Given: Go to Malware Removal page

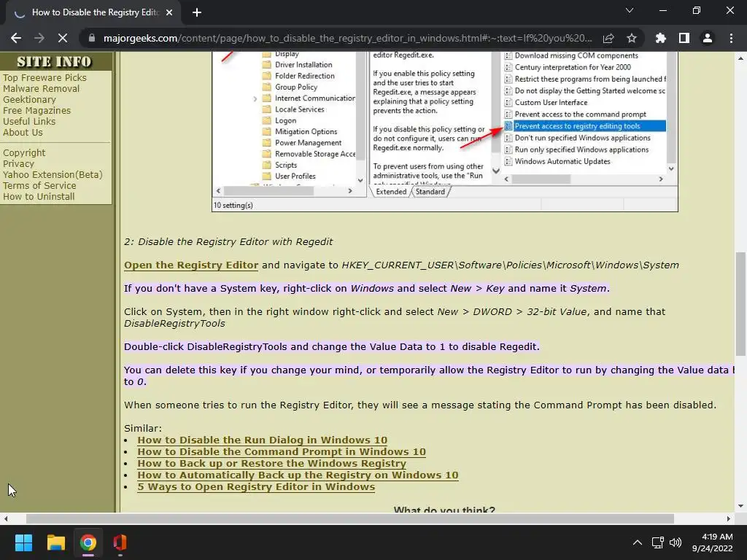Looking at the screenshot, I should [41, 88].
